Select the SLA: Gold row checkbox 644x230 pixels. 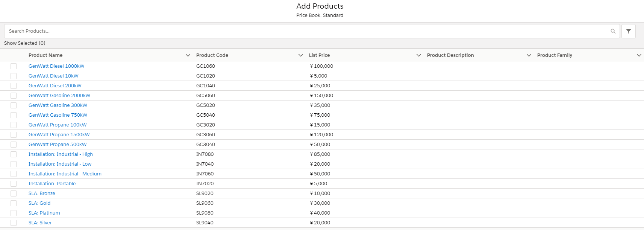14,203
